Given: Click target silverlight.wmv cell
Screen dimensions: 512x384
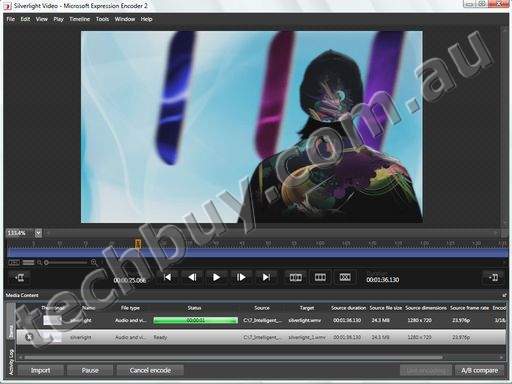Looking at the screenshot, I should click(305, 320).
